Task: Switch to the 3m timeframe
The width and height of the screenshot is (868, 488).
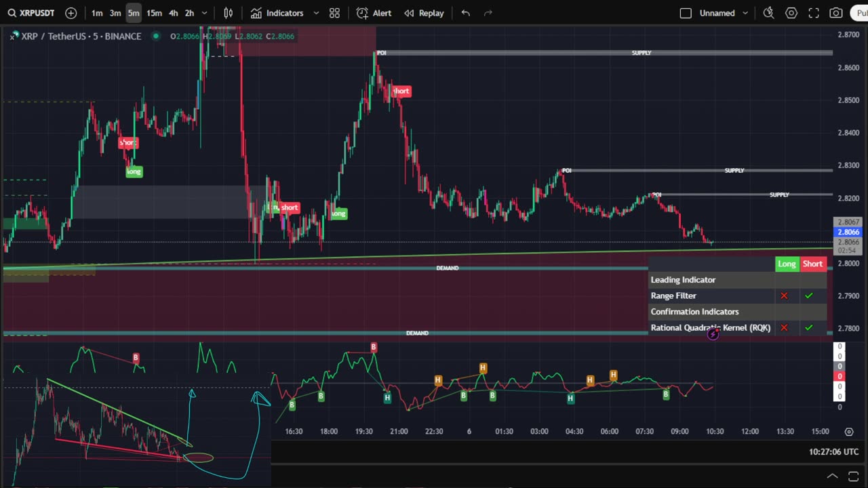Action: pos(115,13)
